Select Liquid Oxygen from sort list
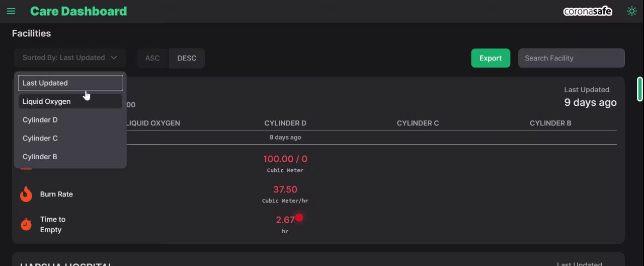The width and height of the screenshot is (644, 266). [x=70, y=101]
